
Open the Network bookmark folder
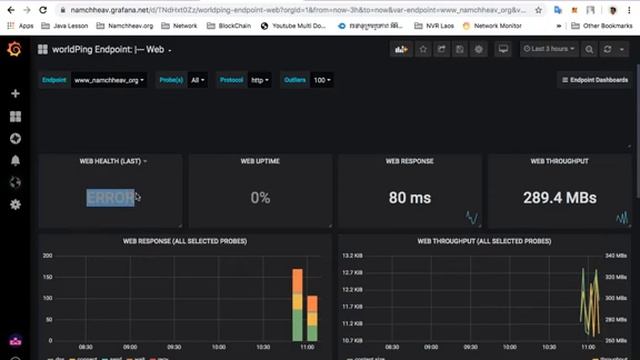[x=179, y=26]
